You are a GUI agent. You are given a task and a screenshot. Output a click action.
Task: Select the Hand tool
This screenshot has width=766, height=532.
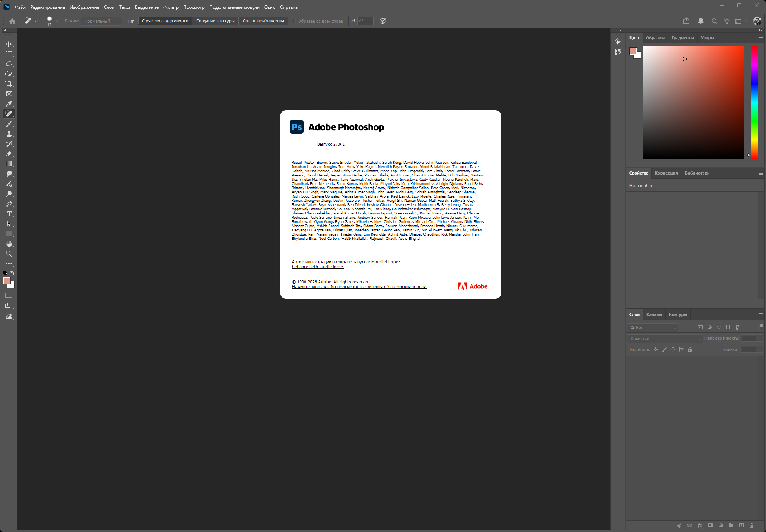(9, 244)
